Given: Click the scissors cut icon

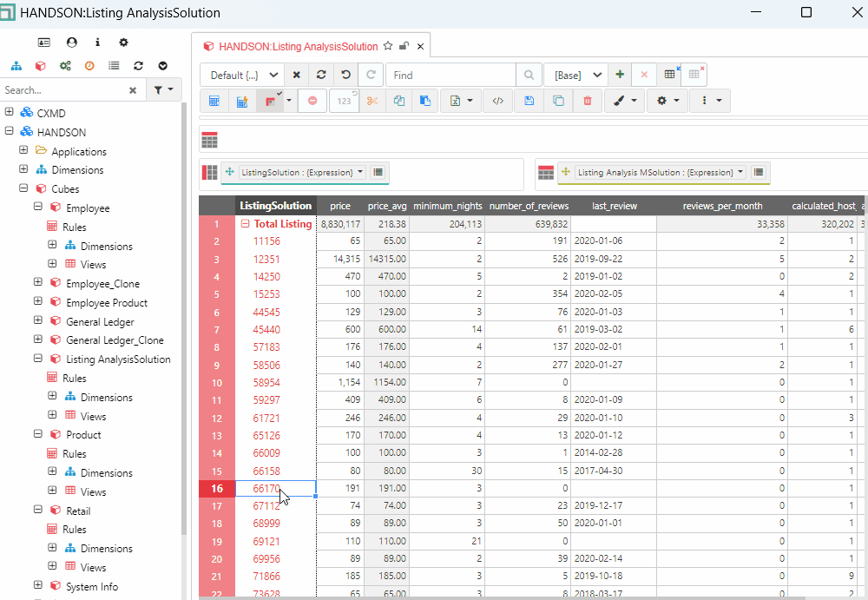Looking at the screenshot, I should point(372,101).
